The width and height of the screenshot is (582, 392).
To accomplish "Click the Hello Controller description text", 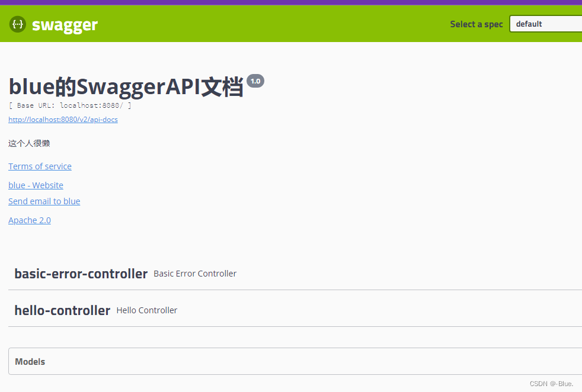I will click(x=146, y=310).
